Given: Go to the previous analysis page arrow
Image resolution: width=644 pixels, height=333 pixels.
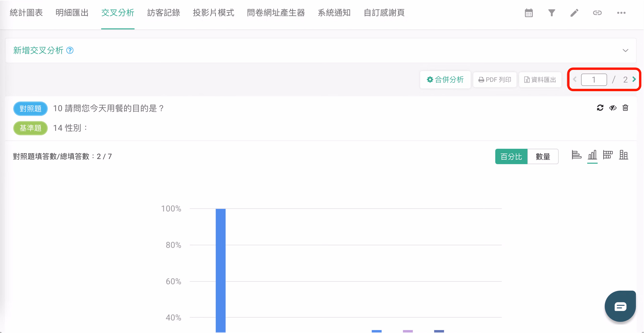Looking at the screenshot, I should tap(575, 80).
